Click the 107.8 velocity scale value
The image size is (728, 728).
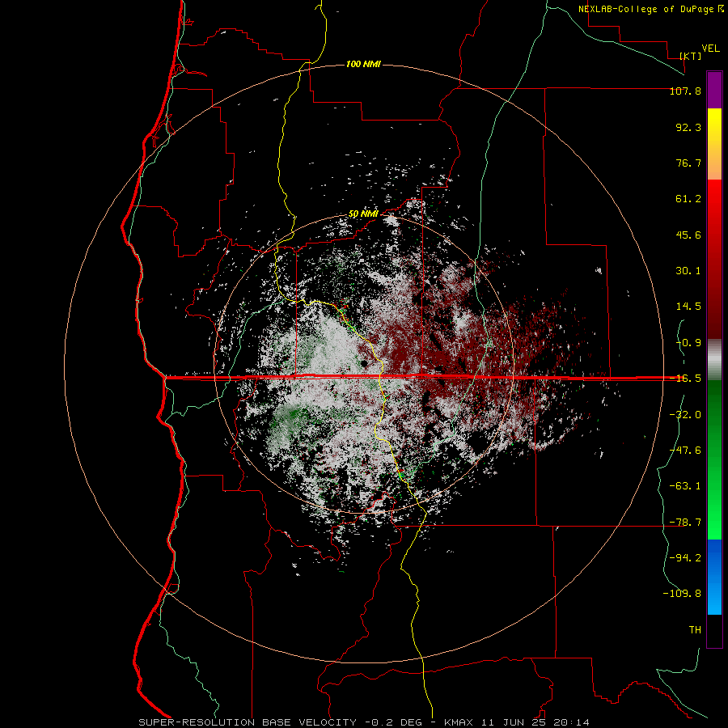[685, 91]
